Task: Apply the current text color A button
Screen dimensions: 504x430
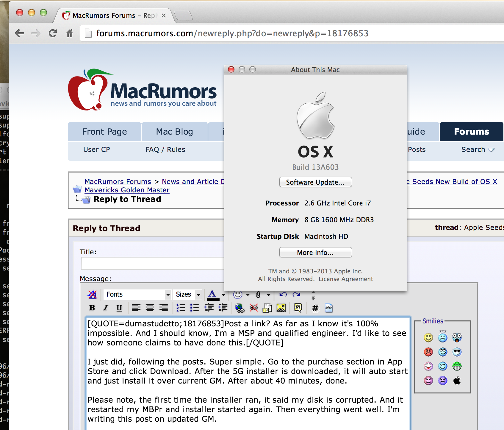Action: pyautogui.click(x=213, y=295)
